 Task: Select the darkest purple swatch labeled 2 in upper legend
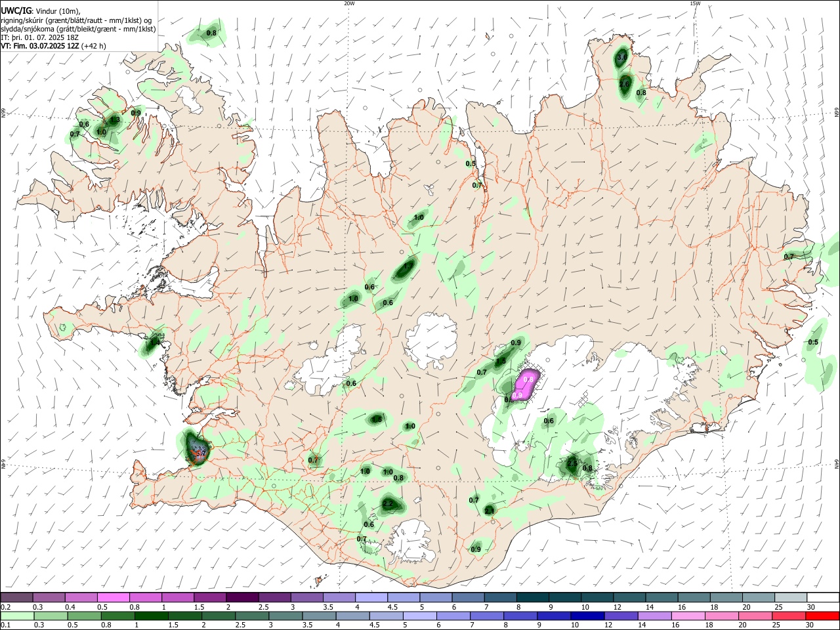click(242, 597)
